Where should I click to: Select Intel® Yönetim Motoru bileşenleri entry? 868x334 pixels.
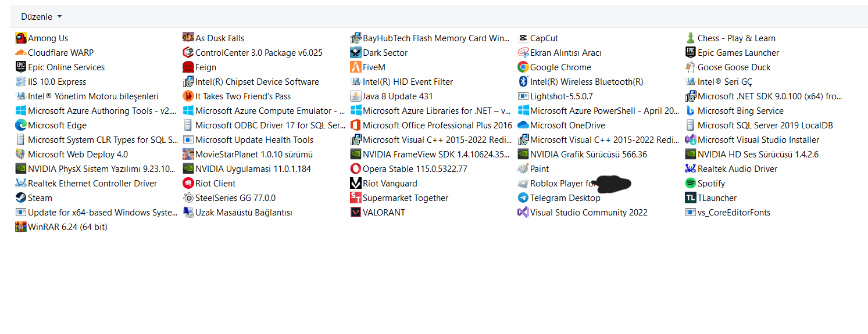[x=87, y=96]
